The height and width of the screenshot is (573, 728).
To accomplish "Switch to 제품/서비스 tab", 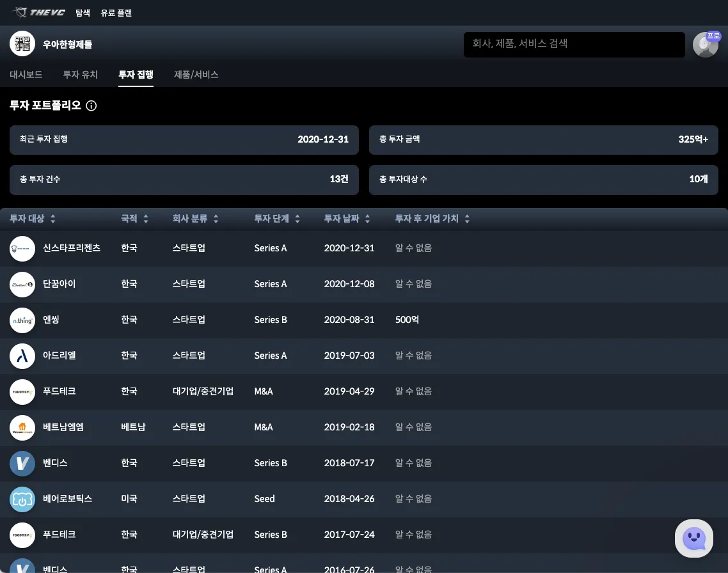I will (x=196, y=74).
